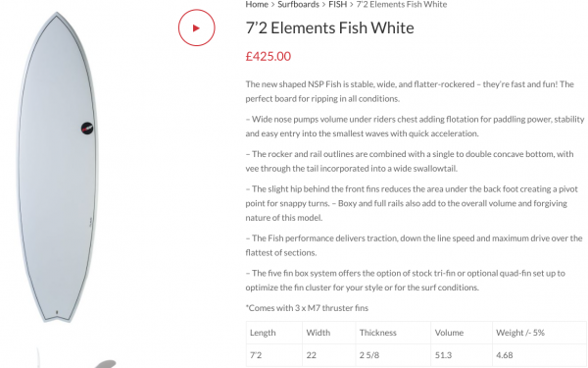Navigate to FISH breadcrumb category
This screenshot has height=368, width=588.
click(x=337, y=5)
